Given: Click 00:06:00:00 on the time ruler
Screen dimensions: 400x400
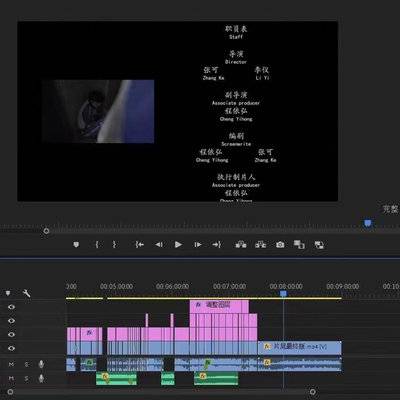Looking at the screenshot, I should (x=172, y=286).
